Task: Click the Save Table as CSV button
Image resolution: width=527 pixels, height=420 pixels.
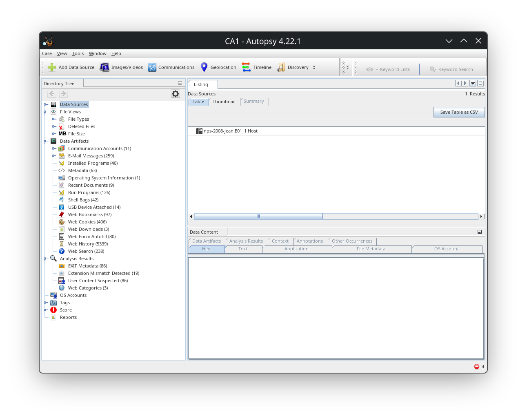Action: click(x=459, y=112)
